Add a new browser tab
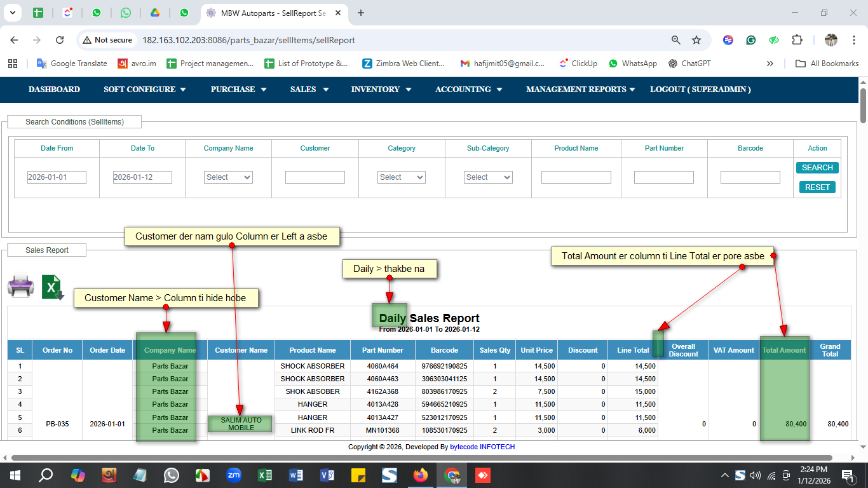 pyautogui.click(x=361, y=13)
